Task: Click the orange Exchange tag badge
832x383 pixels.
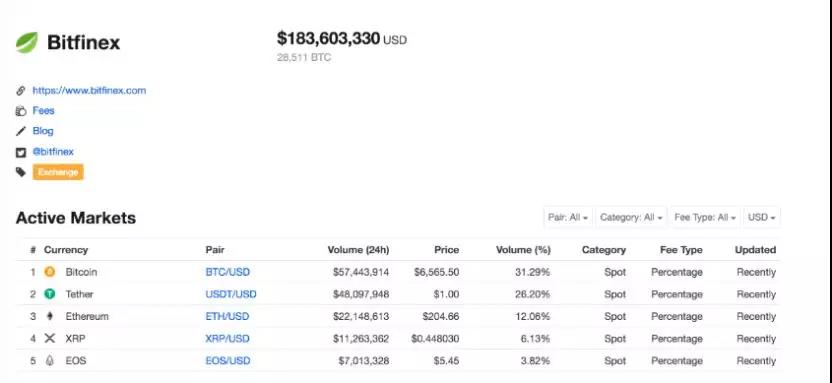Action: (x=58, y=172)
